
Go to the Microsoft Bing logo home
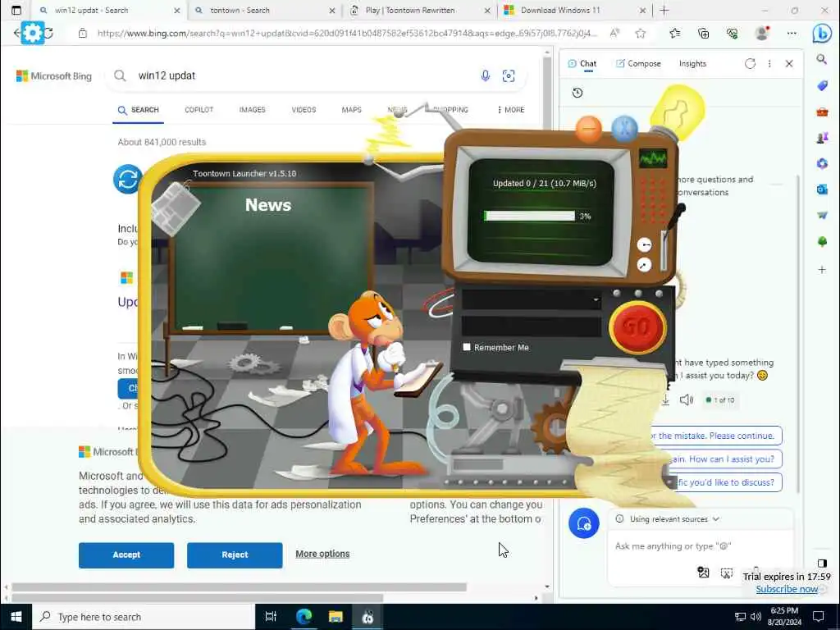(x=53, y=76)
